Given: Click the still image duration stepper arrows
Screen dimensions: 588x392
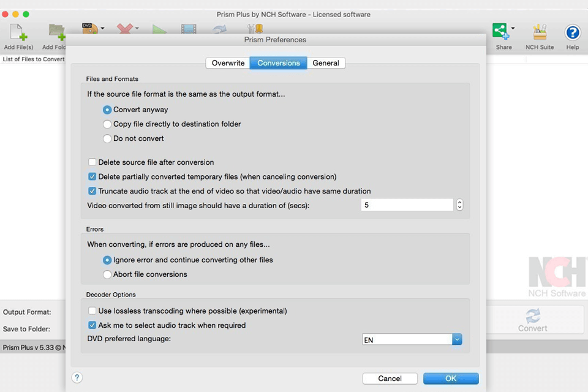Looking at the screenshot, I should pyautogui.click(x=460, y=205).
